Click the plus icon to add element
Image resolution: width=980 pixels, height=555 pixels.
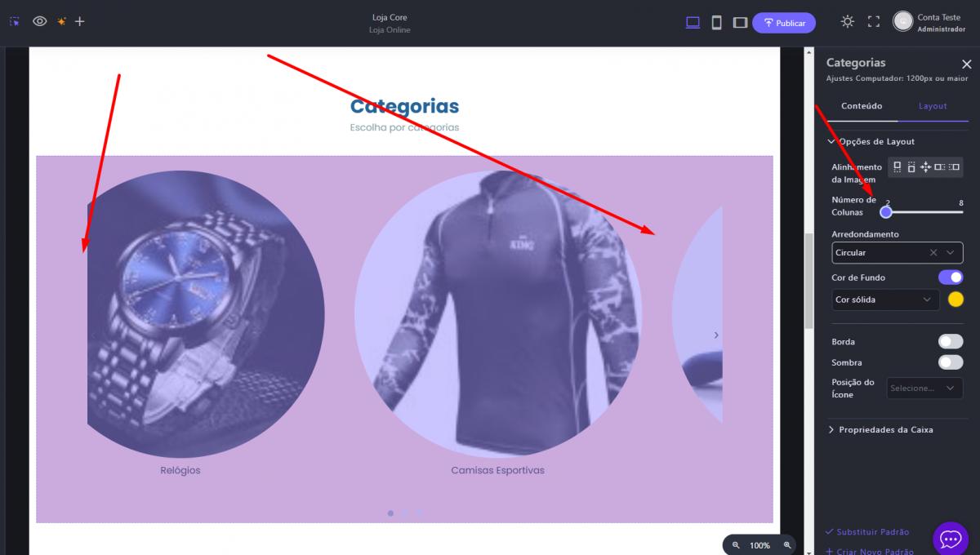[x=79, y=21]
